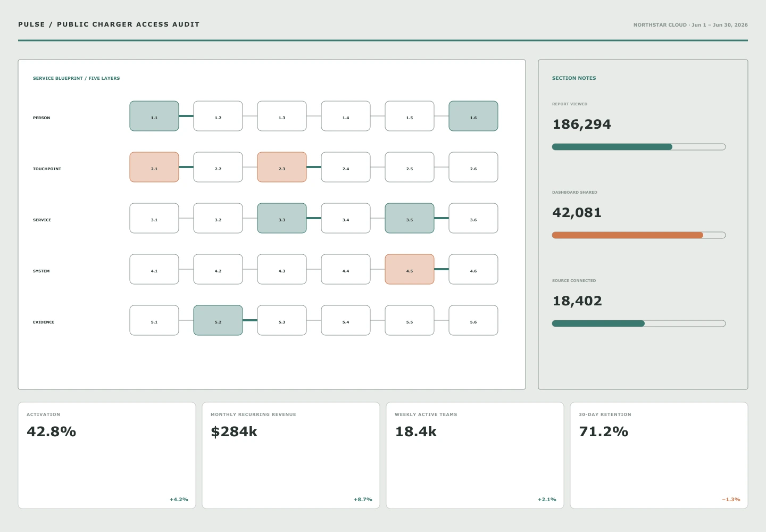Click node 1.6 in the Person layer
766x532 pixels.
[x=473, y=116]
